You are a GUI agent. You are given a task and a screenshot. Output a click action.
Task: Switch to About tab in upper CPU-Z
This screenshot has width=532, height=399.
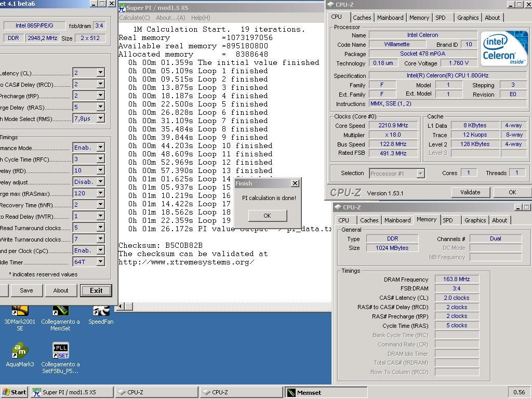tap(493, 18)
